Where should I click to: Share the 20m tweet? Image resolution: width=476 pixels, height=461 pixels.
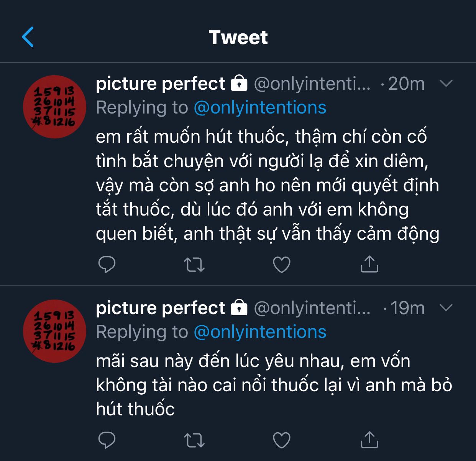tap(369, 264)
